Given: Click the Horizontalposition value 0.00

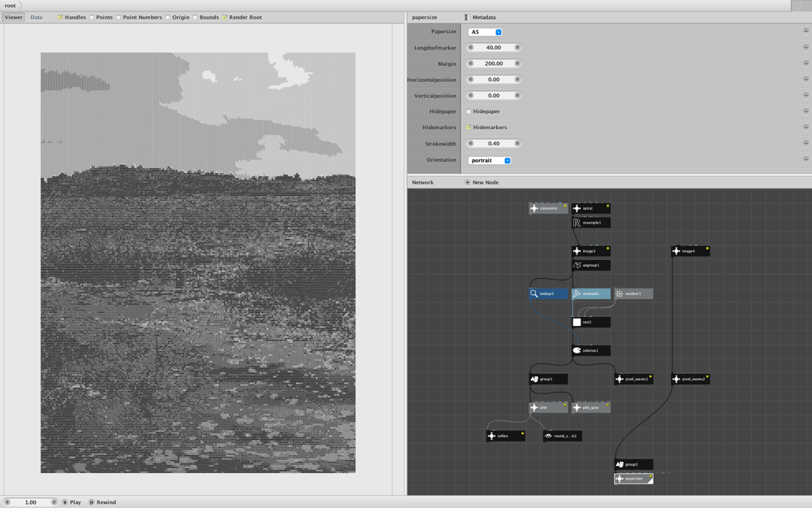Looking at the screenshot, I should coord(494,80).
